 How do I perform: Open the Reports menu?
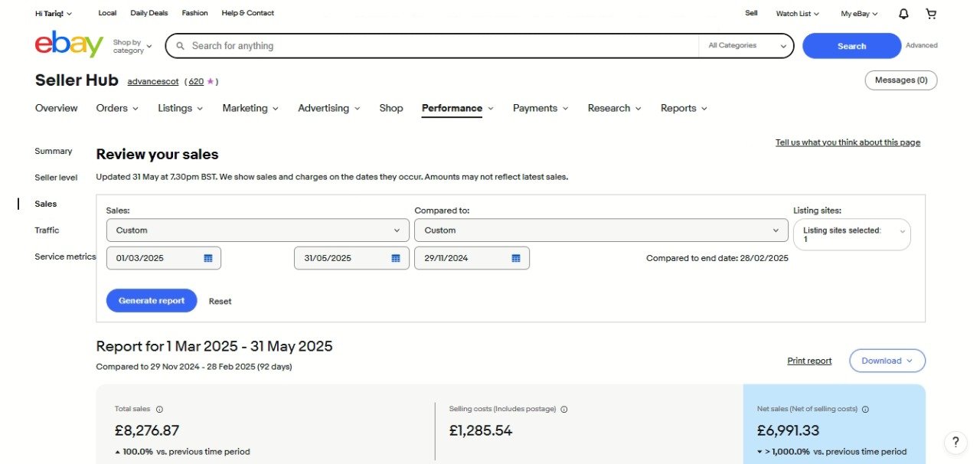click(684, 109)
